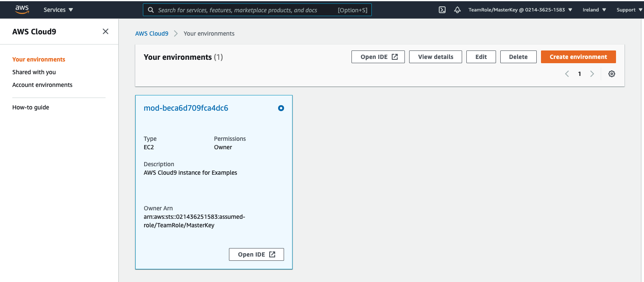Open Account environments in sidebar
The width and height of the screenshot is (644, 282).
[x=42, y=85]
